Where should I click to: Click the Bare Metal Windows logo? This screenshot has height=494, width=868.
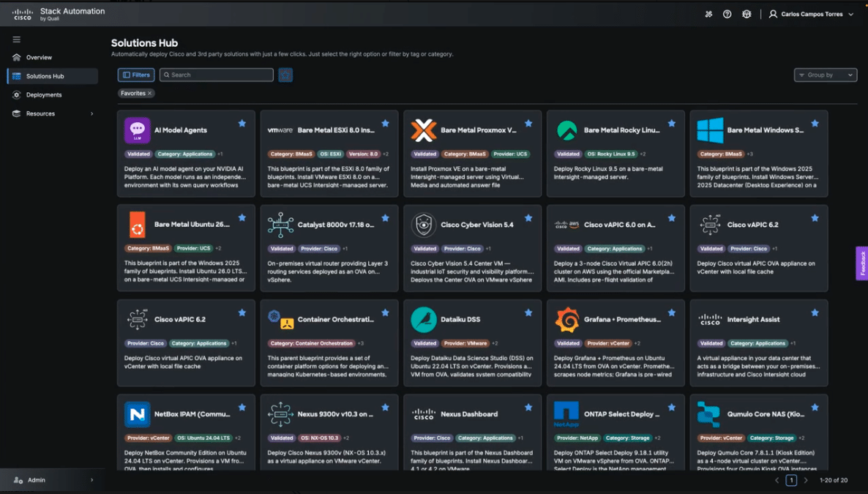(x=710, y=130)
